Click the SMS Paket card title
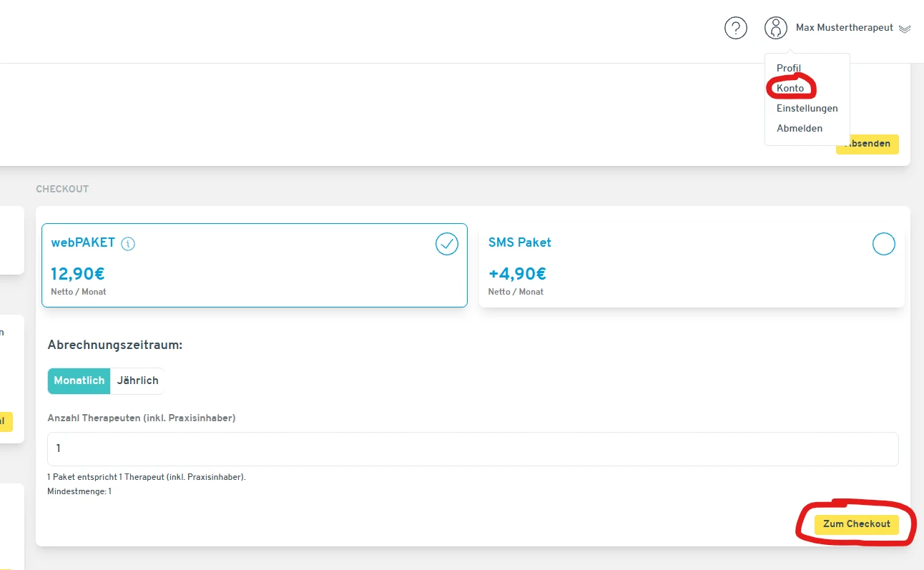924x570 pixels. click(519, 242)
